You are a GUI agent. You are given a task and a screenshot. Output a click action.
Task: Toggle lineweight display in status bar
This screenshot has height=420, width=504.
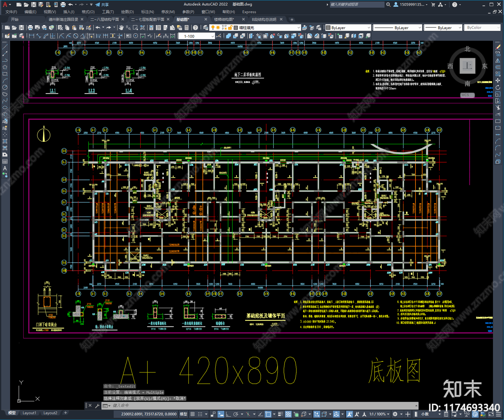[x=280, y=414]
